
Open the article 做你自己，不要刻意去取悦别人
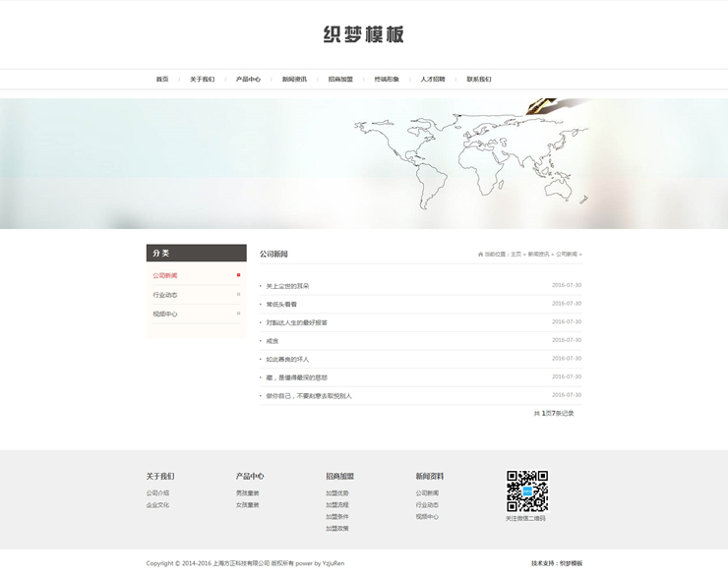309,396
